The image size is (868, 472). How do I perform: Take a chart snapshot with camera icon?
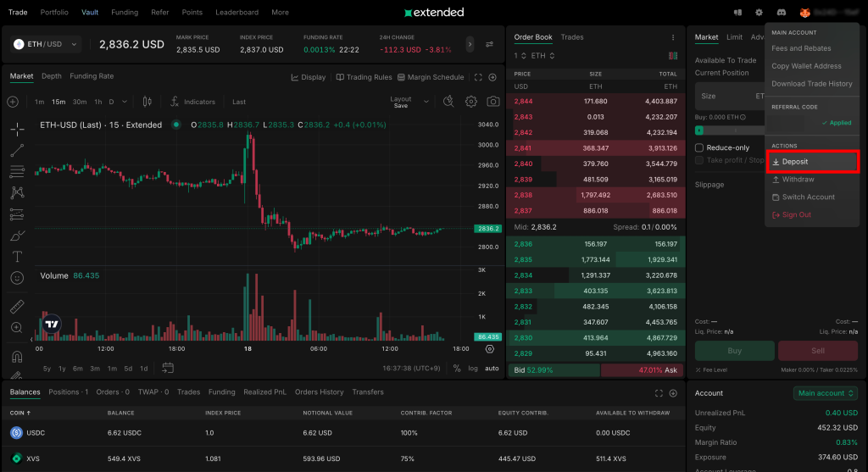click(x=492, y=102)
